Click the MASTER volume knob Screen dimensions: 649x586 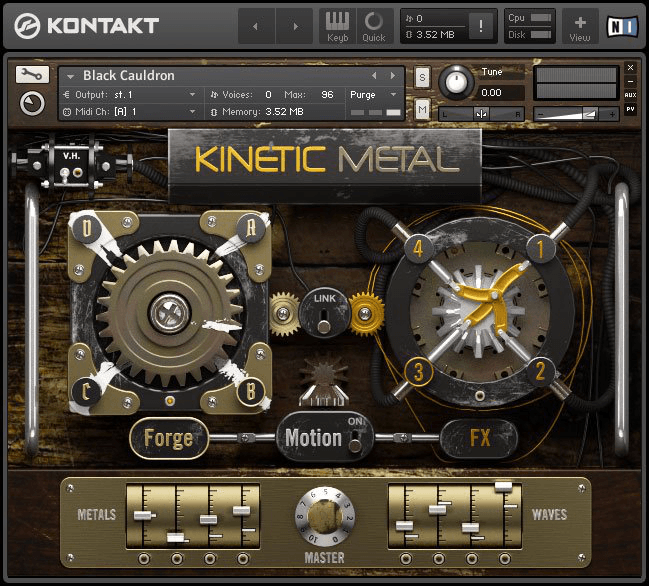click(x=323, y=516)
